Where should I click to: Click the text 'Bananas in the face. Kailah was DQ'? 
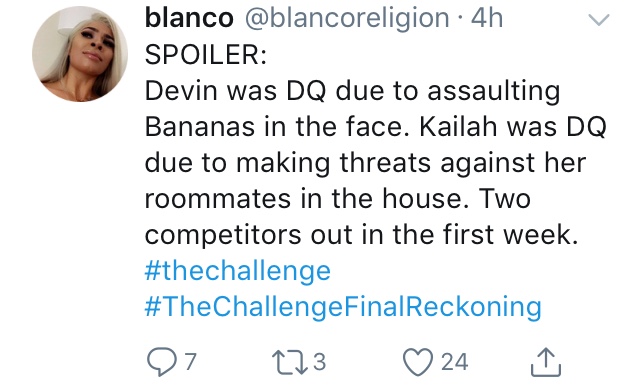click(376, 127)
